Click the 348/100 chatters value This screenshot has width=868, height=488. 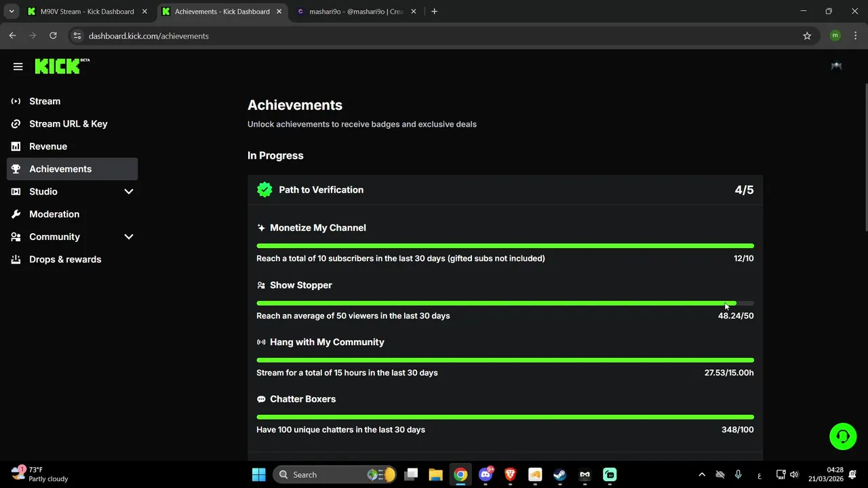(738, 430)
